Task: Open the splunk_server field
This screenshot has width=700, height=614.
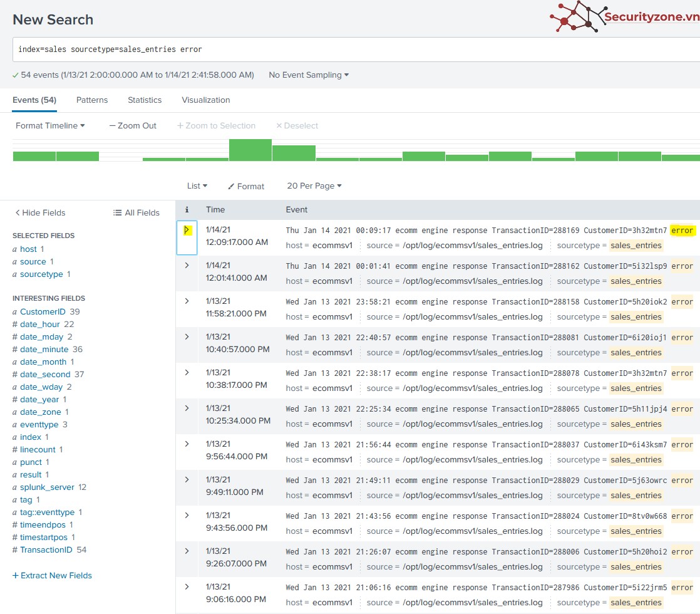Action: 47,487
